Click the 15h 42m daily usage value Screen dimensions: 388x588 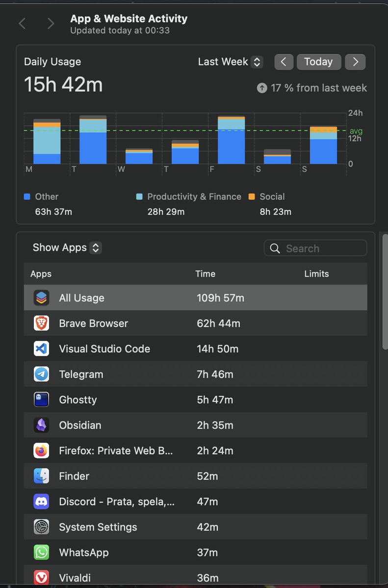click(63, 85)
